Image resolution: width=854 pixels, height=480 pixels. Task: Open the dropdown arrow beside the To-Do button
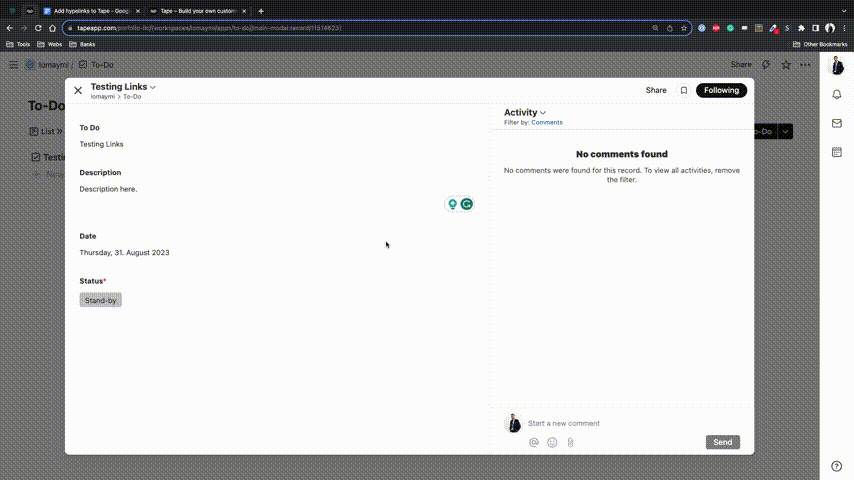[x=785, y=131]
